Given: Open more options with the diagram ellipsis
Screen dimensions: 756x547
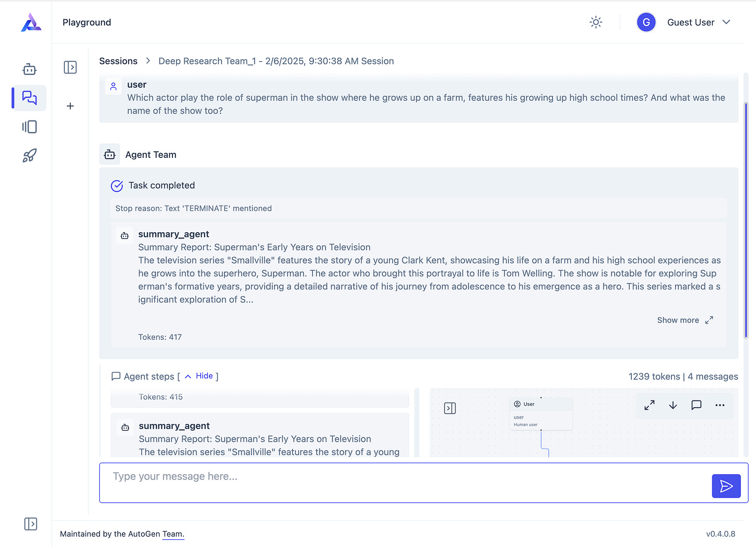Looking at the screenshot, I should (x=720, y=405).
